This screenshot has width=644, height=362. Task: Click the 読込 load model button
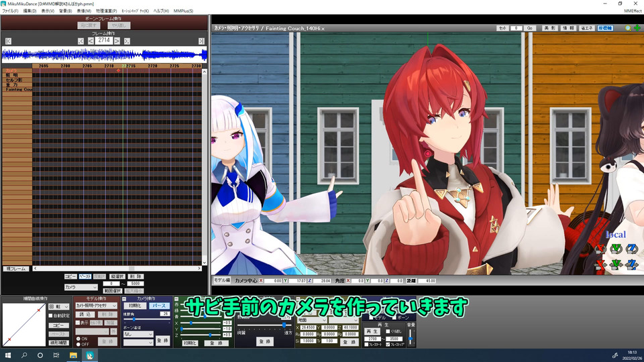(x=85, y=314)
